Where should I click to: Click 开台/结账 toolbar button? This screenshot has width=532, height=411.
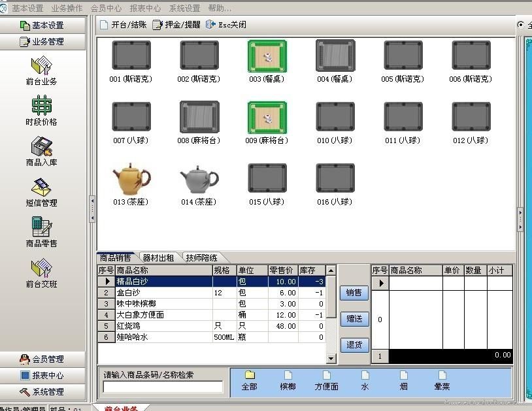pyautogui.click(x=123, y=25)
